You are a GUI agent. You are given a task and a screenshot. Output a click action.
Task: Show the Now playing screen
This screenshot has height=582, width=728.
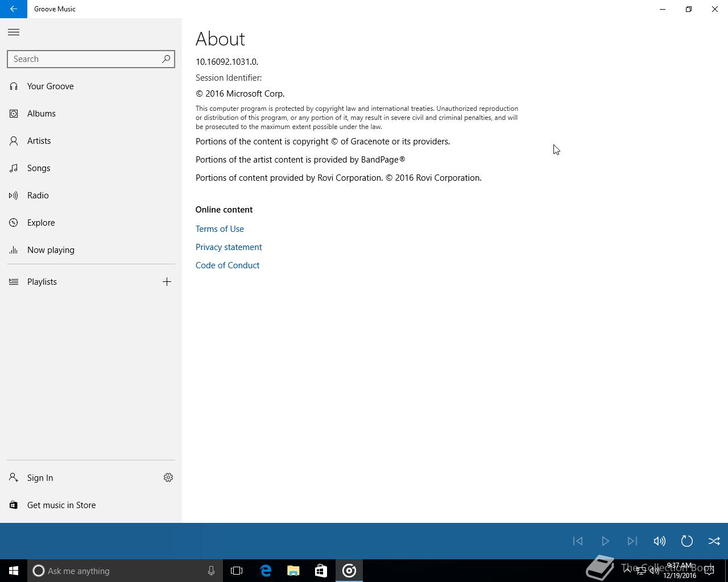pos(91,250)
